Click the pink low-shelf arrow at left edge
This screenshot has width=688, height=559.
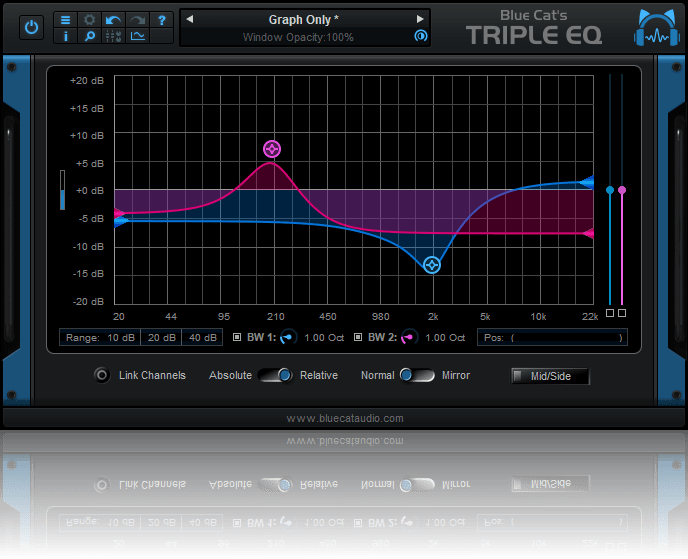point(119,213)
